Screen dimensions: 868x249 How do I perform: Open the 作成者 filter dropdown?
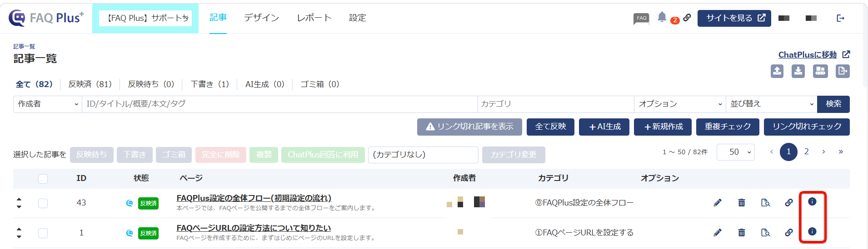[48, 104]
